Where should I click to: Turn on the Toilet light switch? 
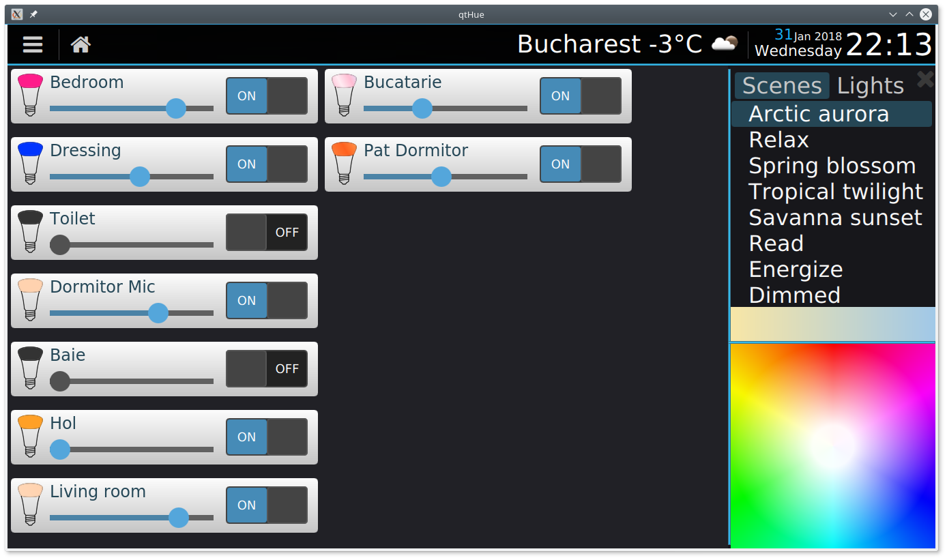(267, 233)
